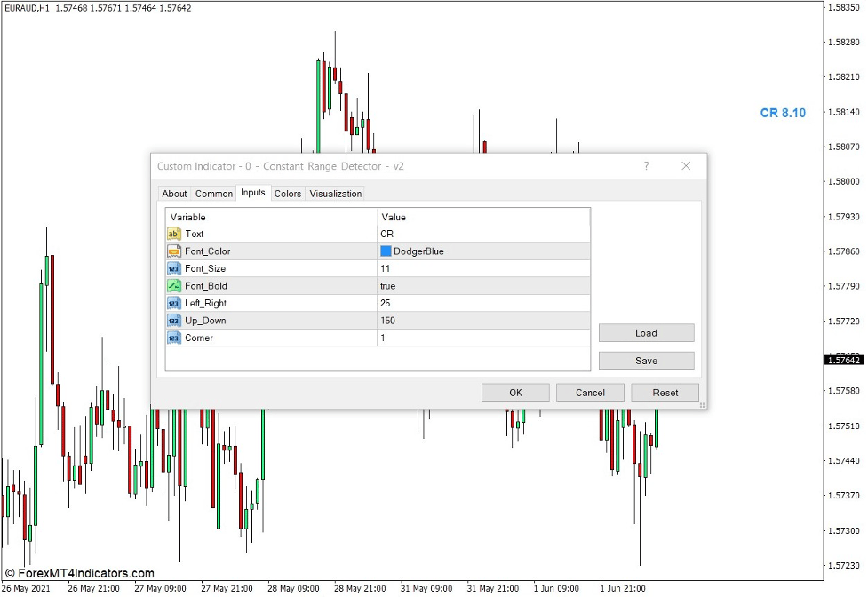Click the 123 icon beside Font_Size
Screen dimensions: 868x597
point(175,268)
